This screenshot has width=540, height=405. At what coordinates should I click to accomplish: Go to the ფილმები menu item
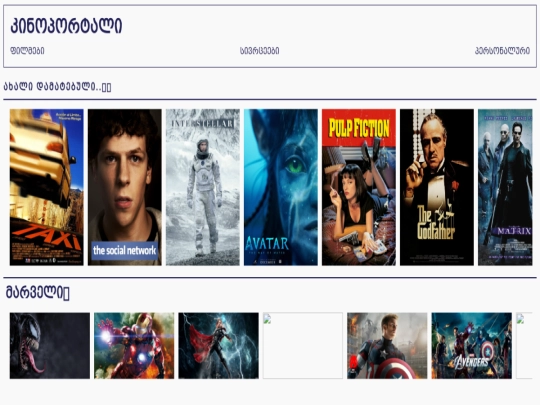coord(27,51)
